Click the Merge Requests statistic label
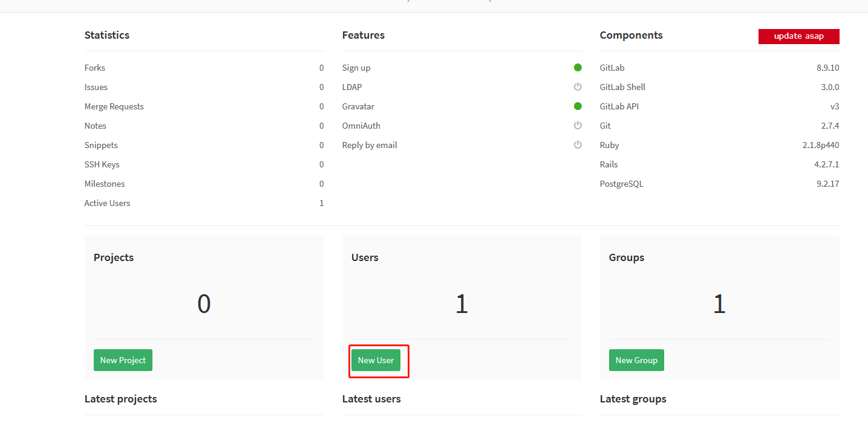Image resolution: width=868 pixels, height=426 pixels. (x=114, y=106)
